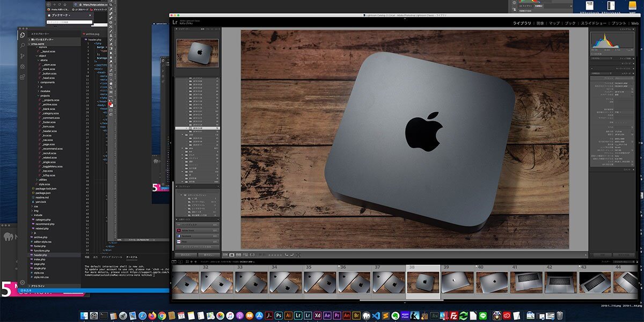Open the ターミナル panel tab in VS Code
Screen dimensions: 644x322
(x=131, y=257)
